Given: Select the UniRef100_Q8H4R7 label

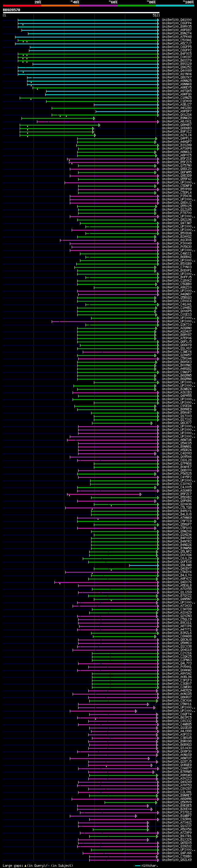Looking at the screenshot, I should coord(177,125).
